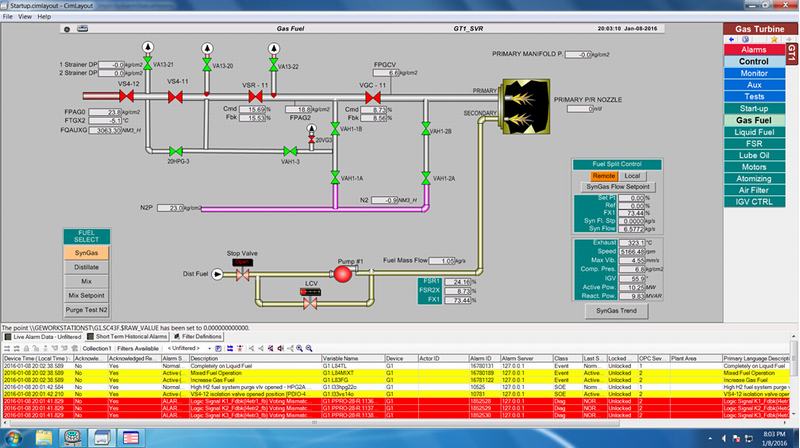Select the Mixed Fuel Operation alarm row

tap(396, 373)
